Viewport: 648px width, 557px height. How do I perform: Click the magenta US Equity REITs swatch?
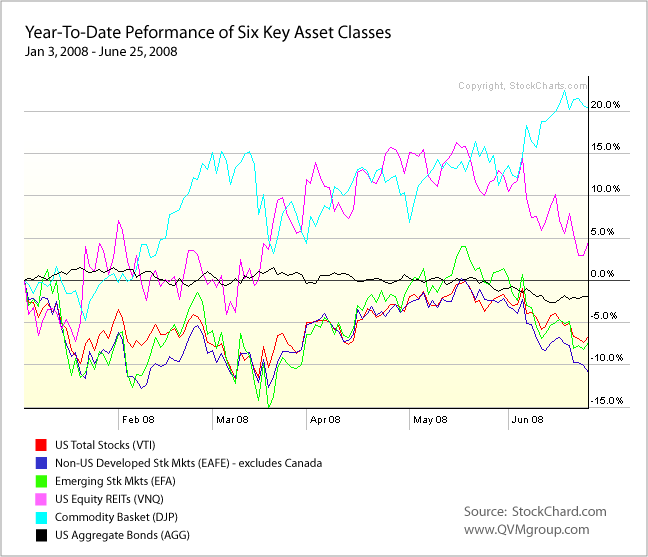[x=42, y=499]
